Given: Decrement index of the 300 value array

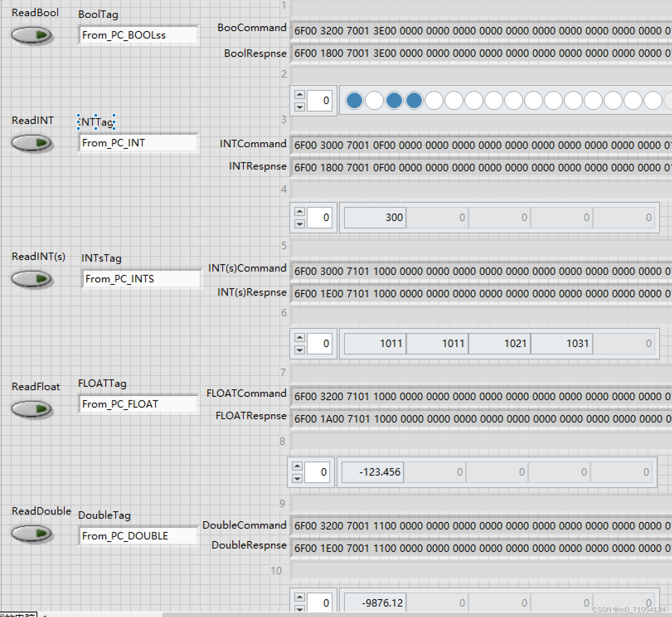Looking at the screenshot, I should coord(300,224).
